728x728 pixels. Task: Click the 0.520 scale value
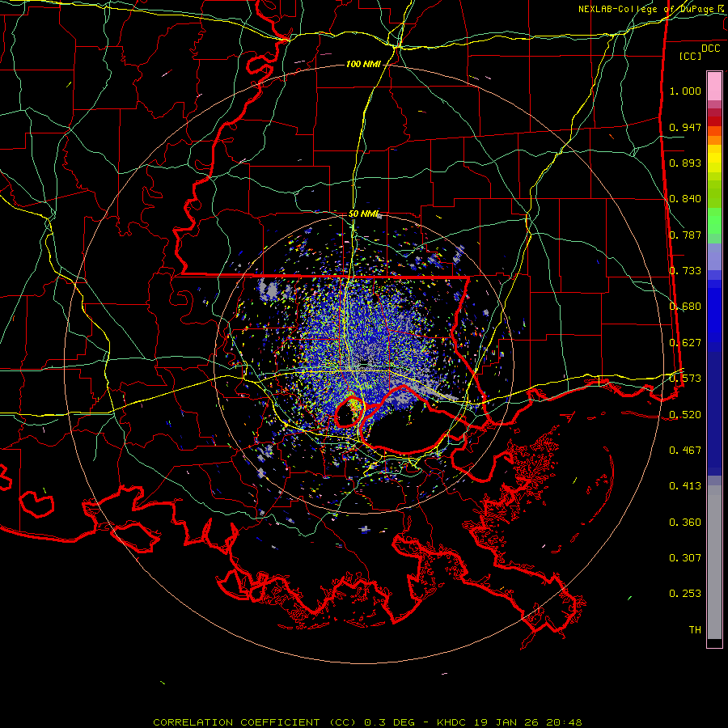point(685,415)
